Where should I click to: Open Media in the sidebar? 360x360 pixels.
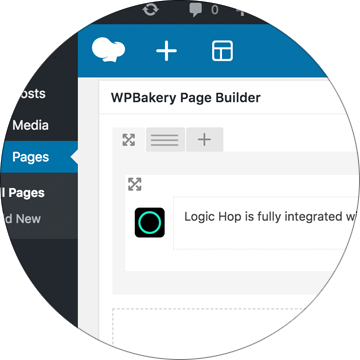pos(31,125)
